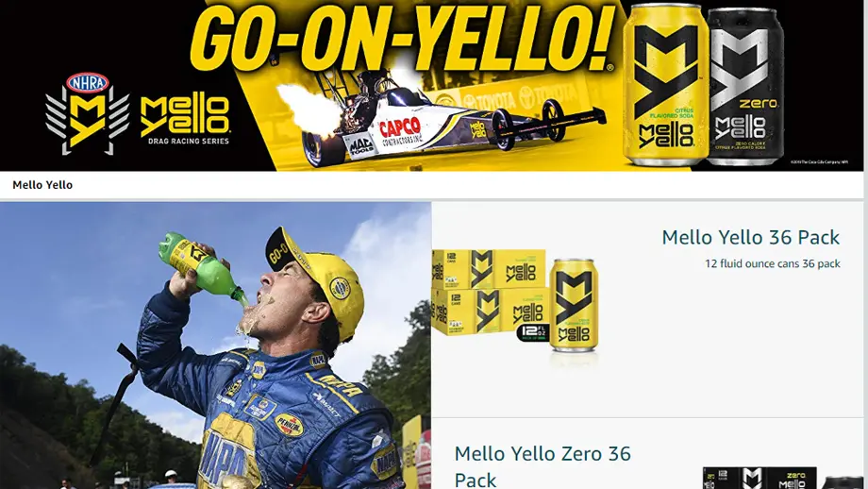Click the NHRA oval badge atop the logo
The height and width of the screenshot is (489, 868).
pos(88,83)
